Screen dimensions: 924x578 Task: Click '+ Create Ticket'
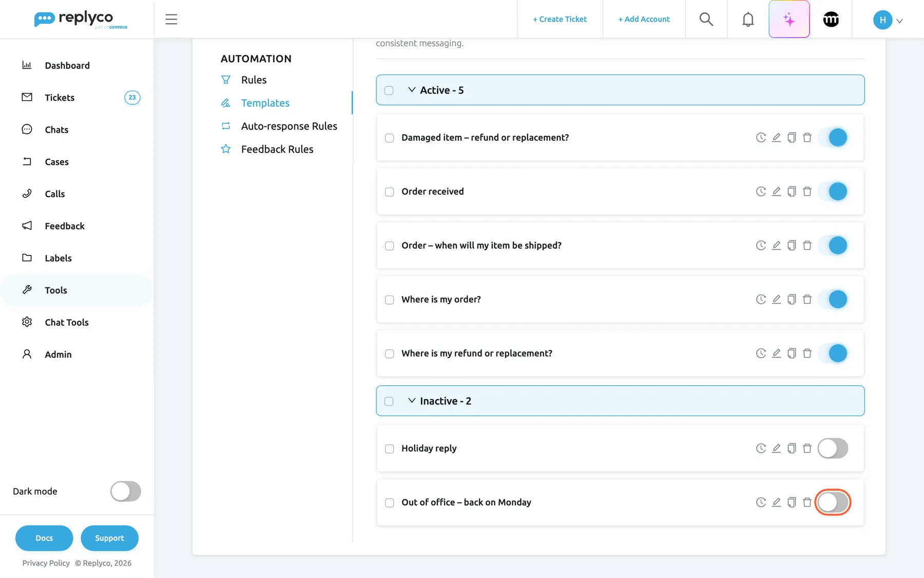(x=560, y=19)
